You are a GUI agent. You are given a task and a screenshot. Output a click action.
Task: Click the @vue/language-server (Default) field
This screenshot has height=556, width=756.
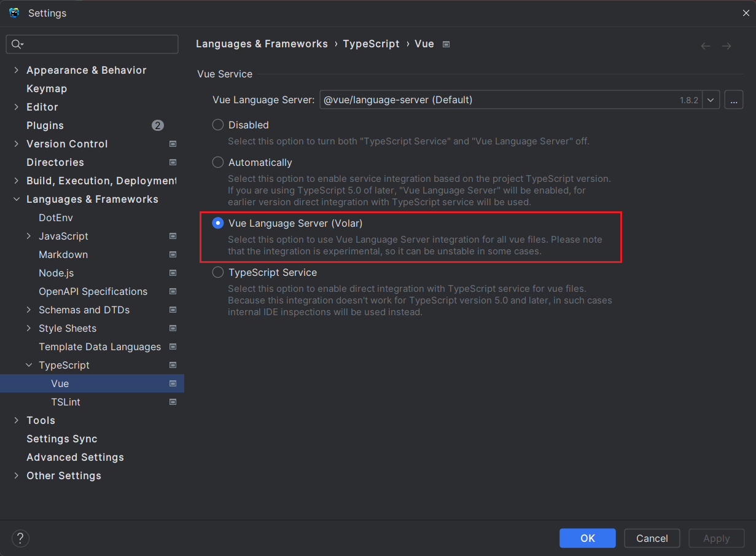click(x=511, y=100)
